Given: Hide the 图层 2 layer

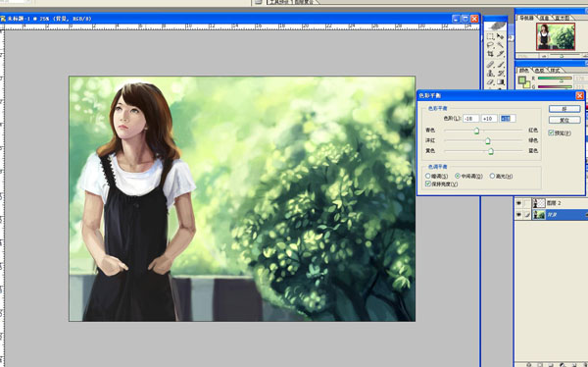Looking at the screenshot, I should pos(518,203).
